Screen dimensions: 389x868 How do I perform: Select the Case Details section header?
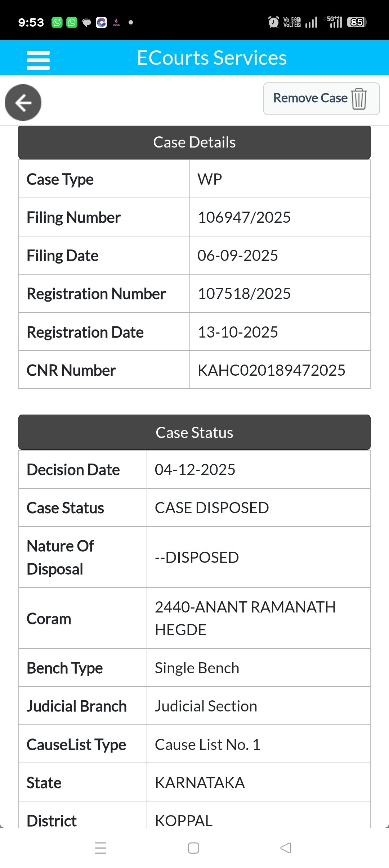tap(194, 143)
